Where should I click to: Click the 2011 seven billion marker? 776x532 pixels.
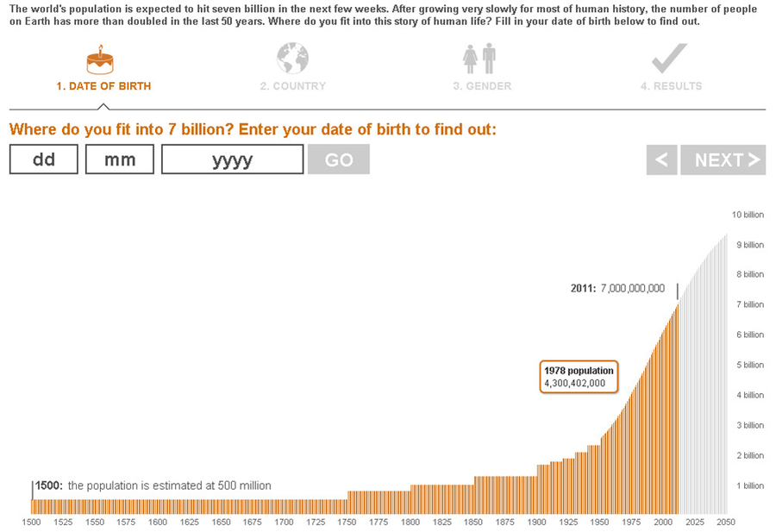pyautogui.click(x=618, y=288)
